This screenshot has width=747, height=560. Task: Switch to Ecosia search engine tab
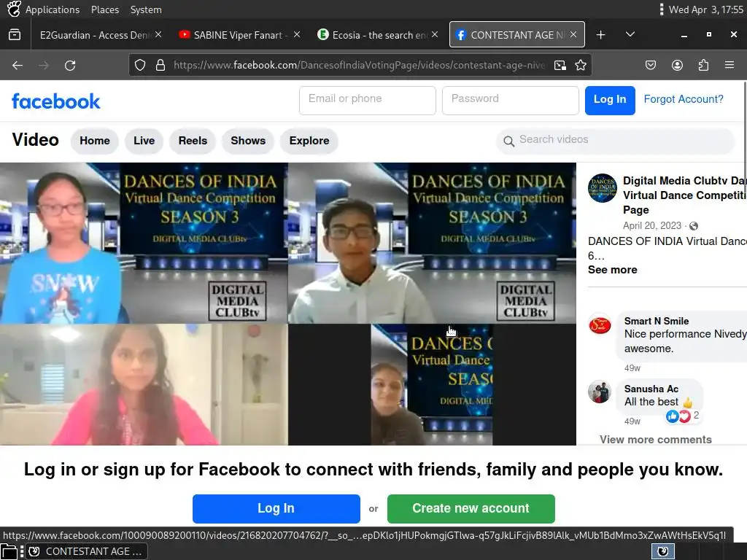(x=379, y=35)
